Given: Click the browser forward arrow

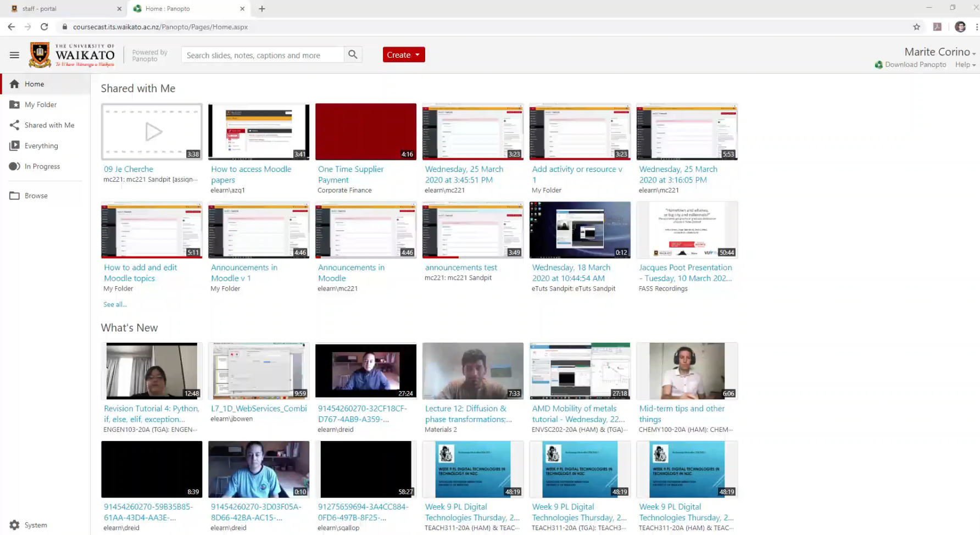Looking at the screenshot, I should click(28, 26).
